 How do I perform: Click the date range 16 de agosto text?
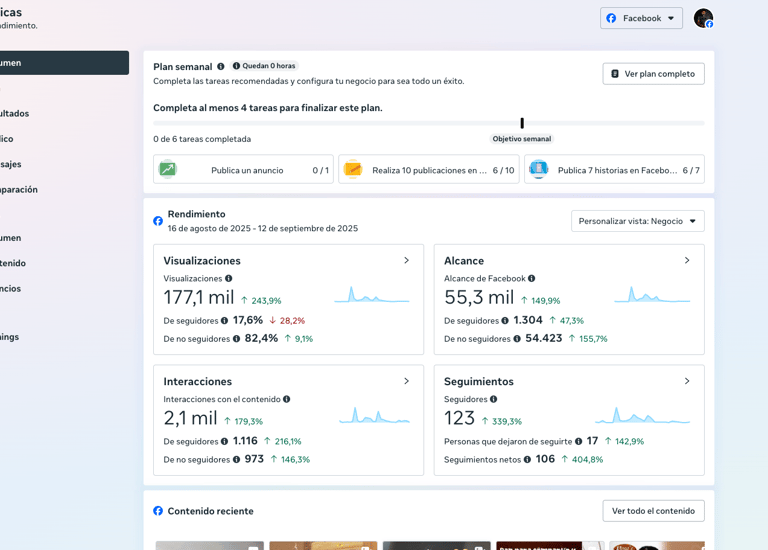point(263,228)
